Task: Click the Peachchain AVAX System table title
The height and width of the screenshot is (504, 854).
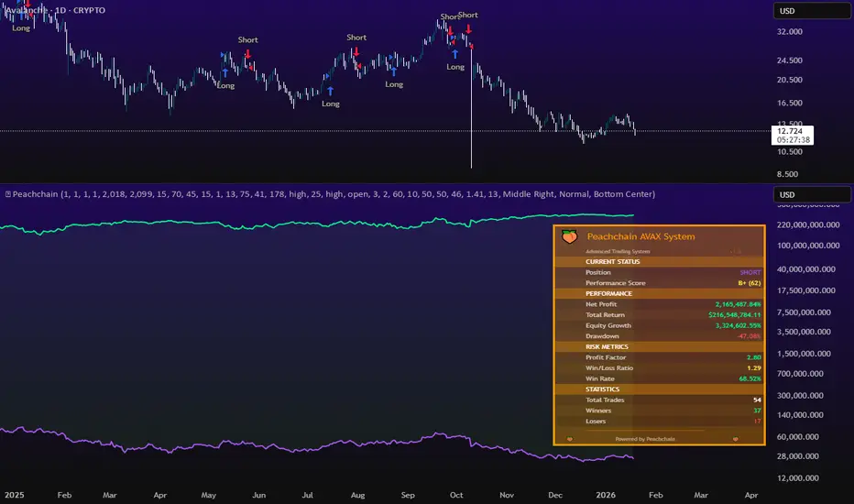Action: point(640,236)
